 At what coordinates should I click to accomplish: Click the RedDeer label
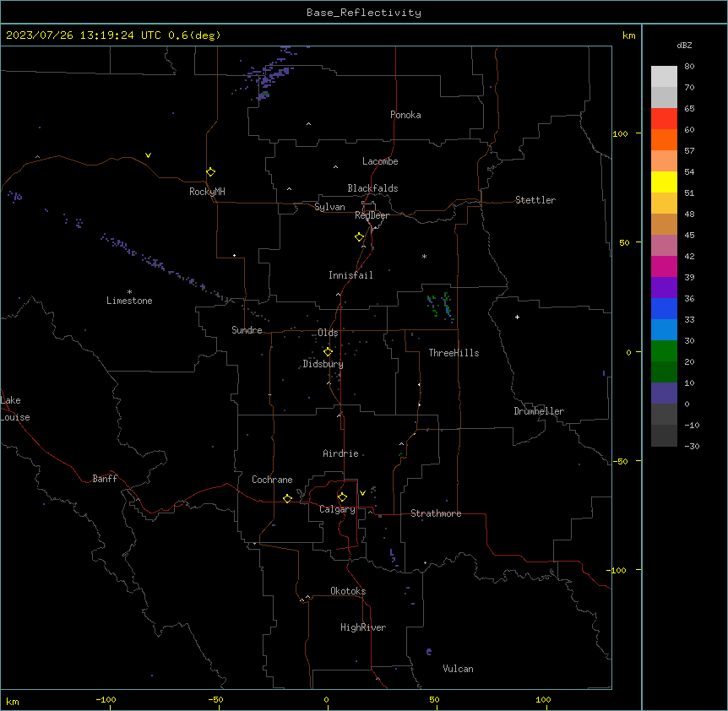[372, 215]
